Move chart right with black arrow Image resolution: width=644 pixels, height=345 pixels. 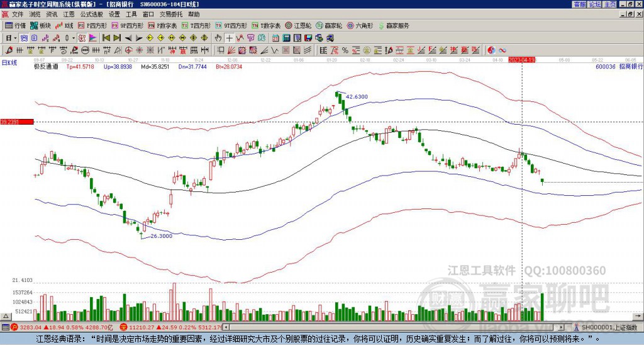click(x=139, y=38)
